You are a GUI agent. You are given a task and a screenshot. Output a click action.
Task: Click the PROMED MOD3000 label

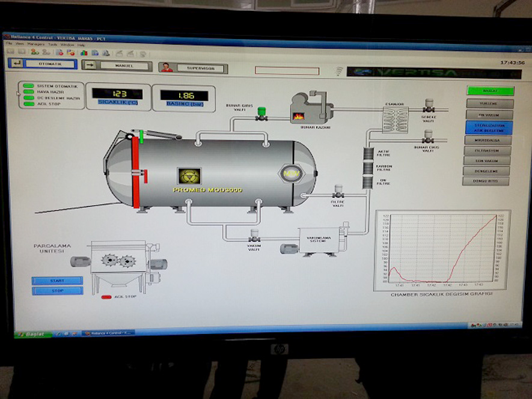207,190
